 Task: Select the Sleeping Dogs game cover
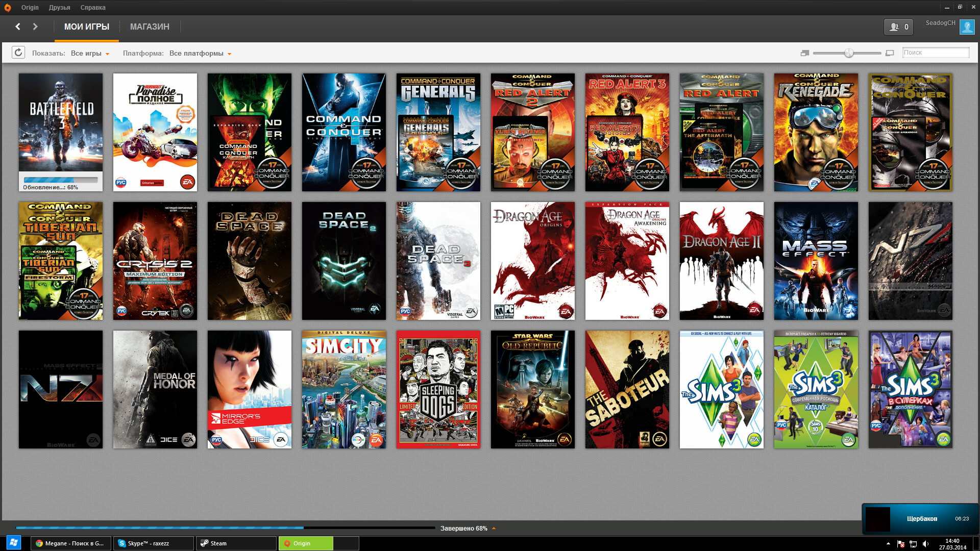(438, 389)
